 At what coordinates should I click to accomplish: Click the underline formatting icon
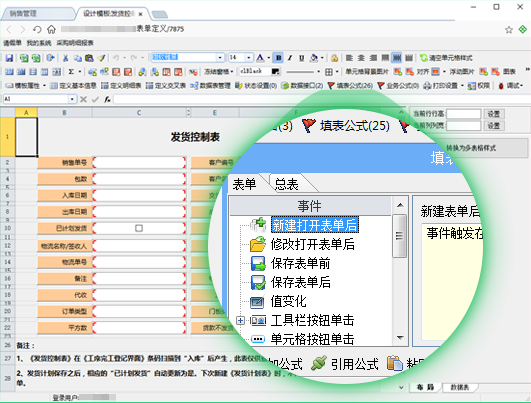301,58
